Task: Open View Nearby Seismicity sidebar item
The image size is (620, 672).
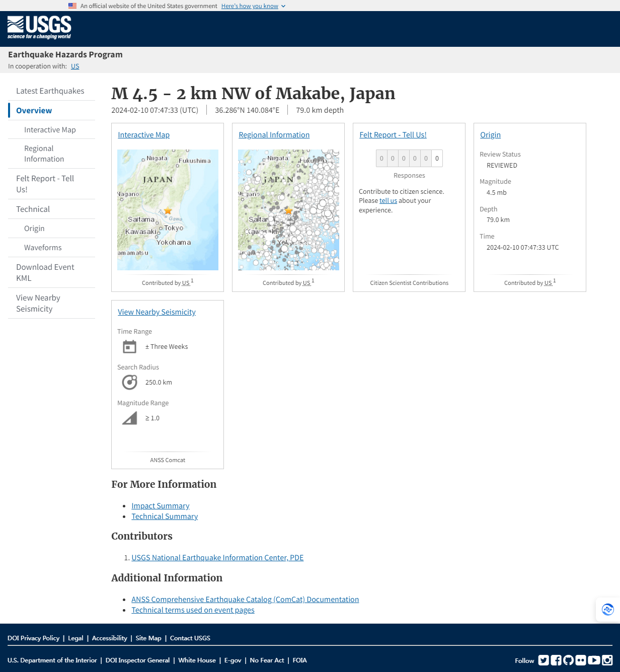Action: (38, 304)
